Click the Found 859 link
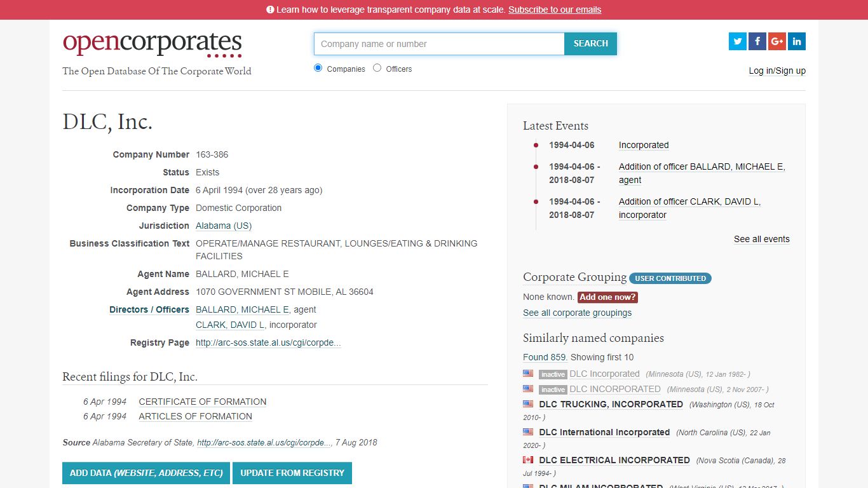Viewport: 868px width, 488px height. point(545,357)
